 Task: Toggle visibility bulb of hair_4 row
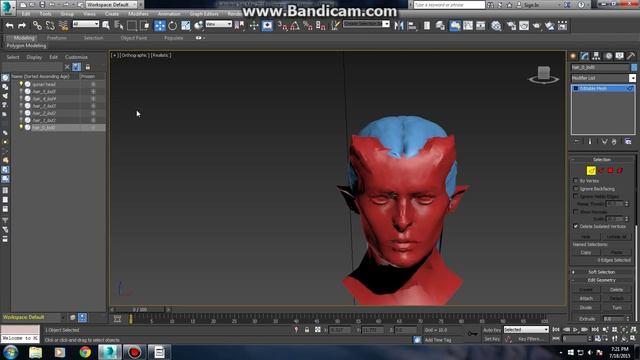[21, 98]
